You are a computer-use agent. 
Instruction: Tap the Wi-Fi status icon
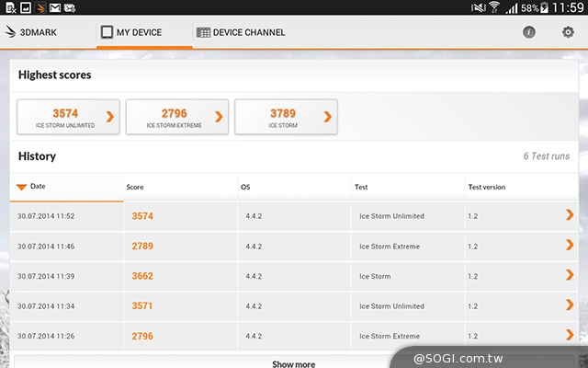click(493, 8)
